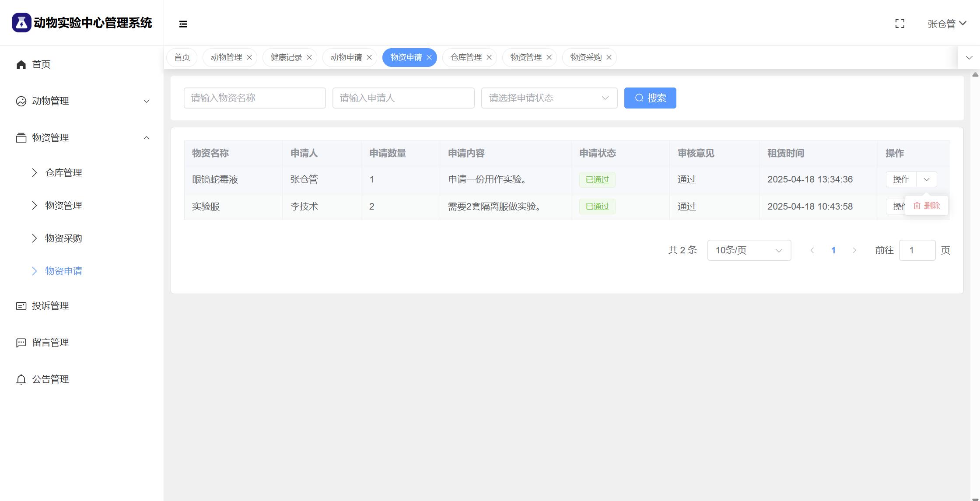Click the 请输入物资名称 input field

[254, 98]
